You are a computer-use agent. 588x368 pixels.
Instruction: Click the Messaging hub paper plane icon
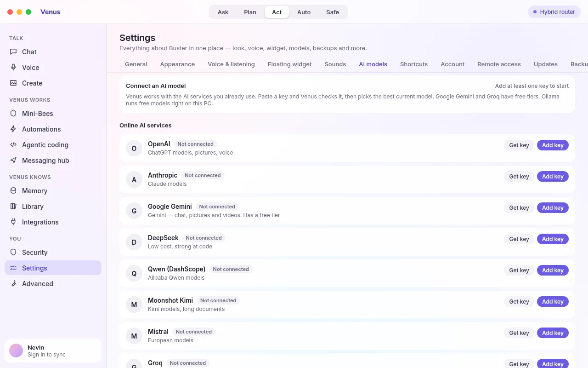pyautogui.click(x=13, y=161)
